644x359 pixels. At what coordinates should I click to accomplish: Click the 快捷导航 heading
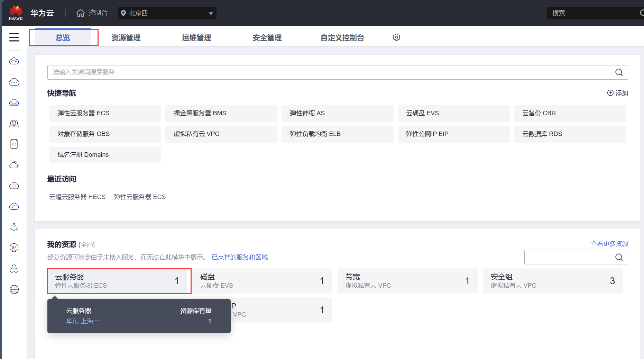pos(62,93)
